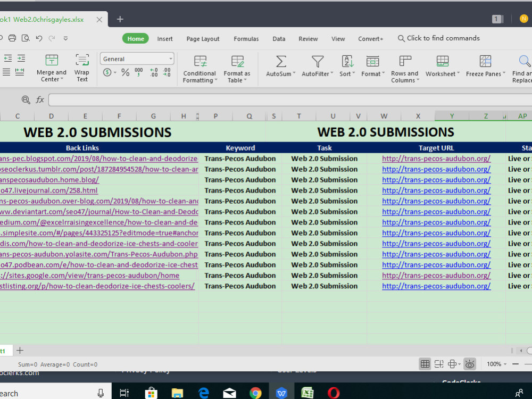Click the zoom magnifier icon beside fx
Screen dimensions: 532x399
tap(26, 100)
